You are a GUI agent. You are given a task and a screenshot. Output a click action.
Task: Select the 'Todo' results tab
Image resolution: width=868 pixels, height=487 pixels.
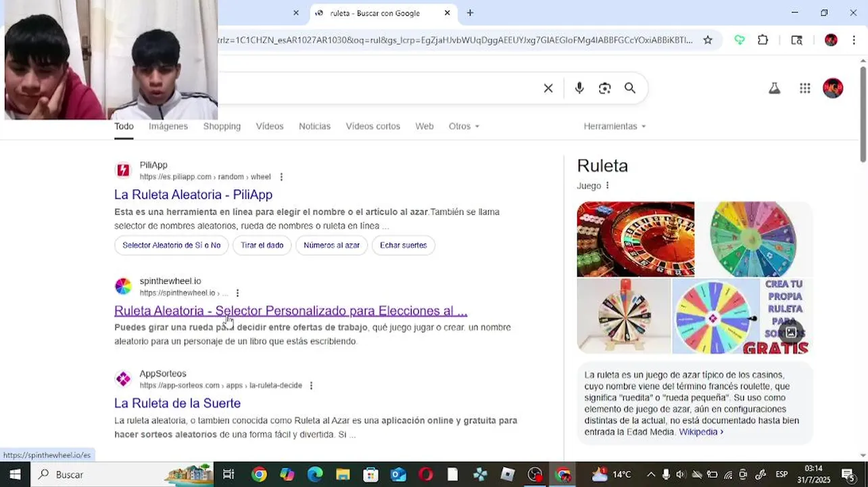coord(124,126)
